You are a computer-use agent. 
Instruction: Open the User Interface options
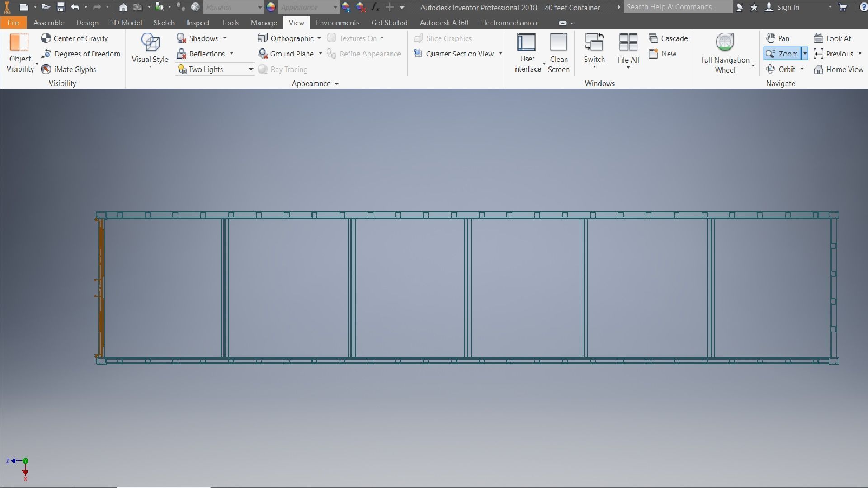click(x=527, y=52)
